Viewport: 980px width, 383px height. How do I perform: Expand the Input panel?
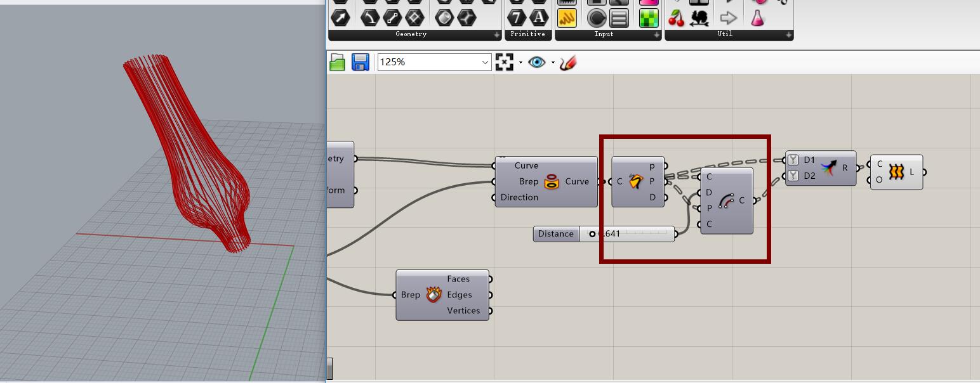[x=657, y=35]
